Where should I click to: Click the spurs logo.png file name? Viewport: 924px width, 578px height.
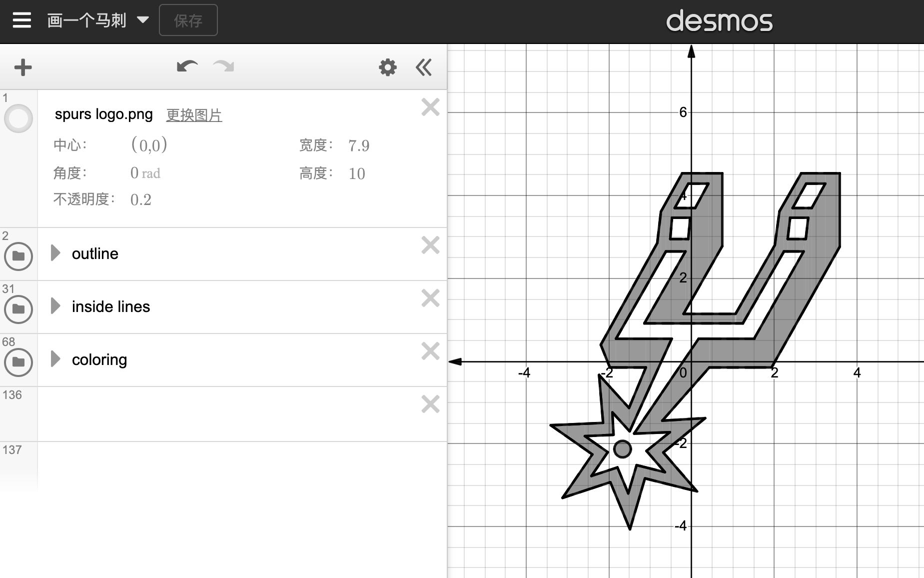coord(104,114)
